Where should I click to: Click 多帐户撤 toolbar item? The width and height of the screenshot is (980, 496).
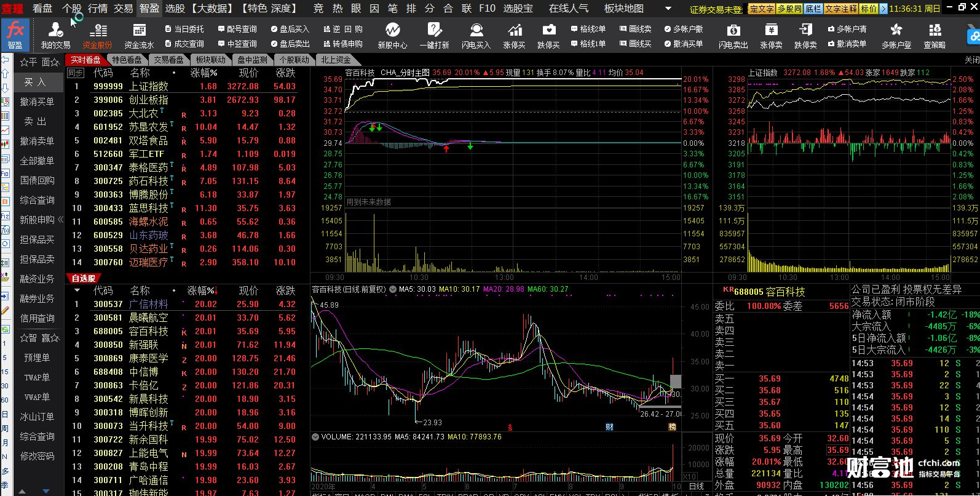click(684, 29)
